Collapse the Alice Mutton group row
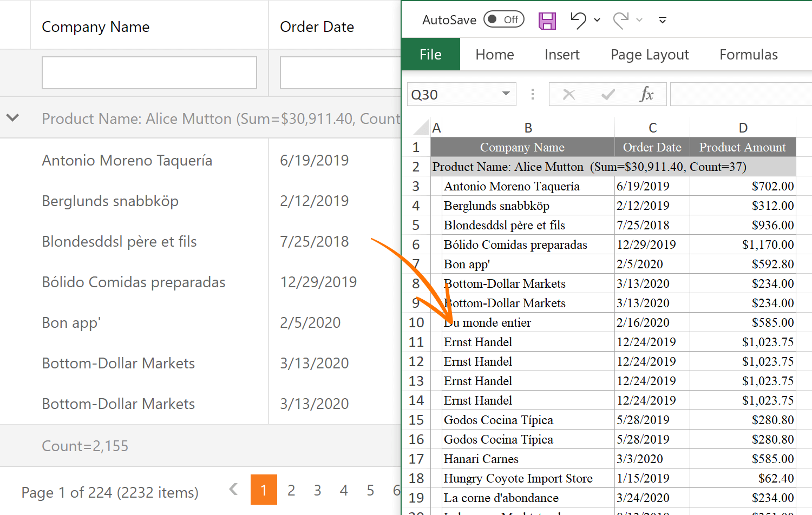This screenshot has height=515, width=812. pos(13,117)
